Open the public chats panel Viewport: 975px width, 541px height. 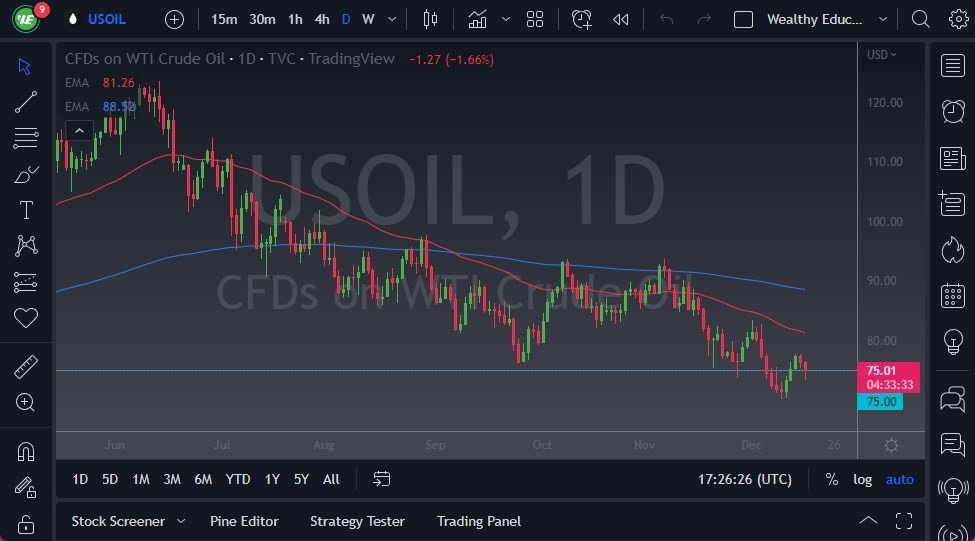click(953, 399)
